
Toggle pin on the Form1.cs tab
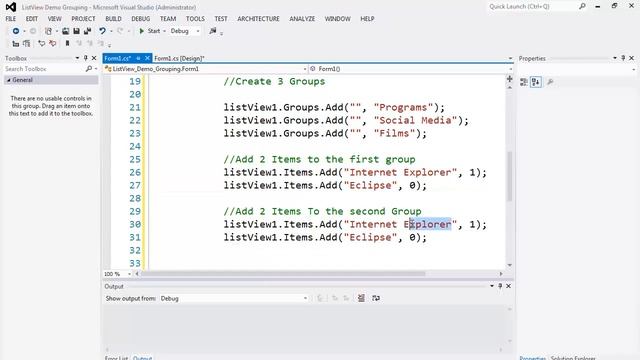click(138, 58)
